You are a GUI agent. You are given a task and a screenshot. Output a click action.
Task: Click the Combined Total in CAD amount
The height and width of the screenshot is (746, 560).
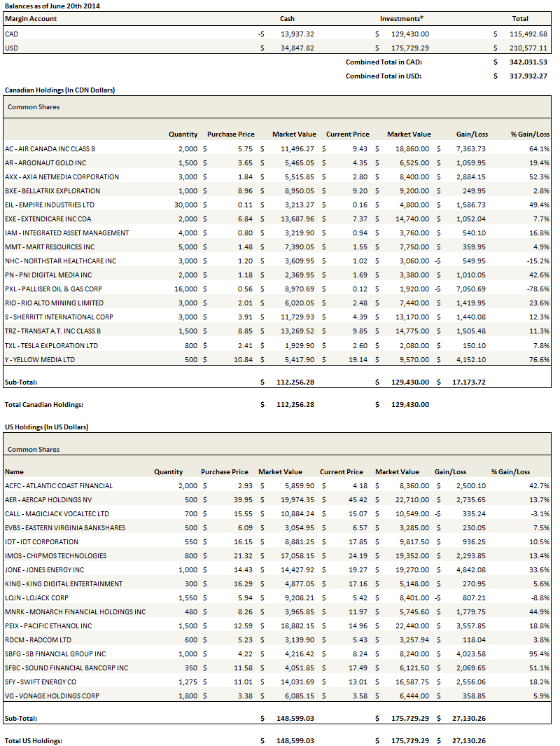coord(528,62)
